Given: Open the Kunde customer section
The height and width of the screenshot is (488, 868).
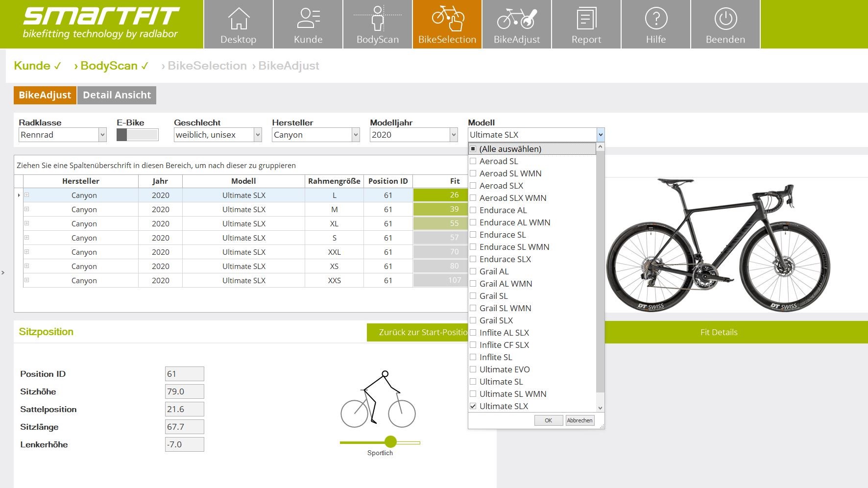Looking at the screenshot, I should [308, 24].
